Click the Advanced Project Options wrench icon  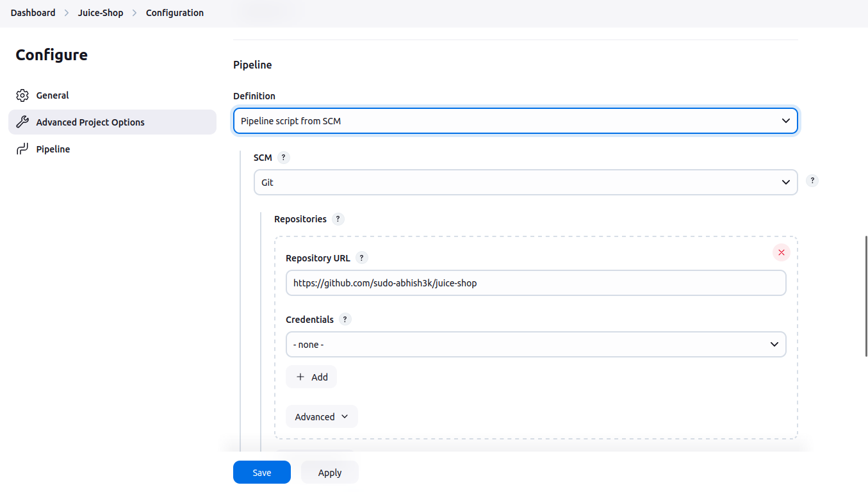pos(22,122)
